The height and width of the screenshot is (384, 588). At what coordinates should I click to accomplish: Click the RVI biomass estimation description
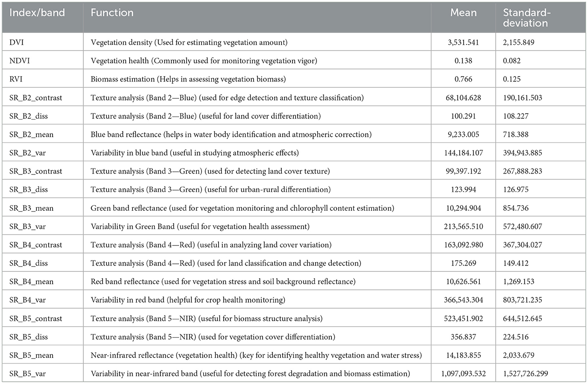coord(188,79)
